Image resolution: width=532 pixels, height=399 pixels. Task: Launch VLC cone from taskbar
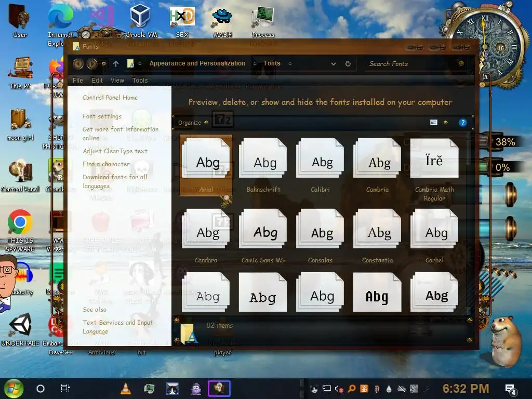point(126,389)
